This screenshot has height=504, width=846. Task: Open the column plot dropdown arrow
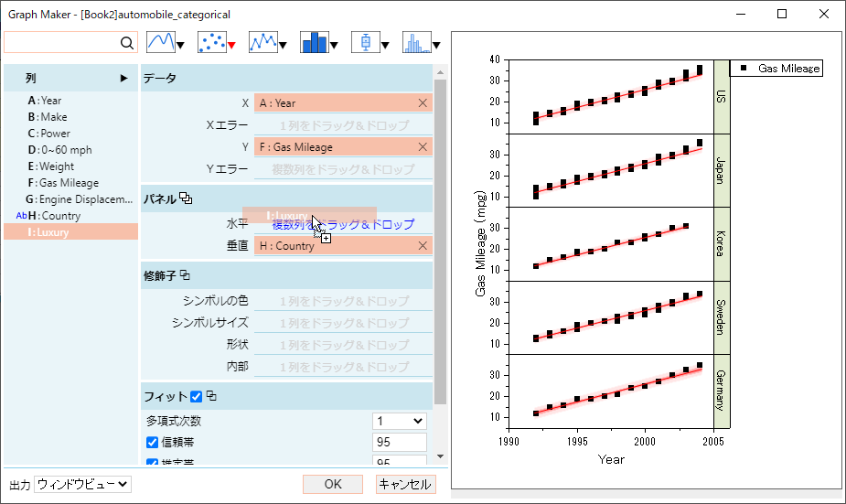[x=334, y=46]
